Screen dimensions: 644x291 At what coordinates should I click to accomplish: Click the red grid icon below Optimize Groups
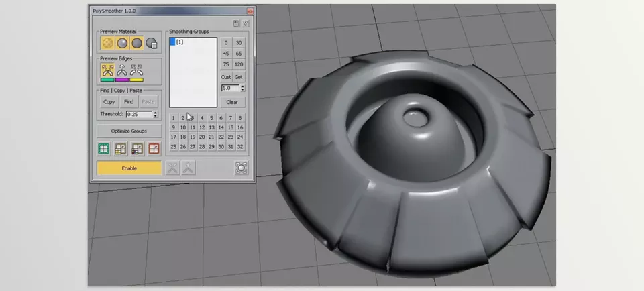(x=154, y=149)
